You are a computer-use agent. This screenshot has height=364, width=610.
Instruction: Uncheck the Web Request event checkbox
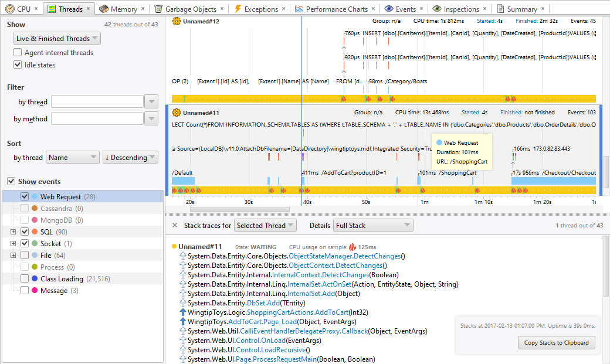tap(25, 196)
